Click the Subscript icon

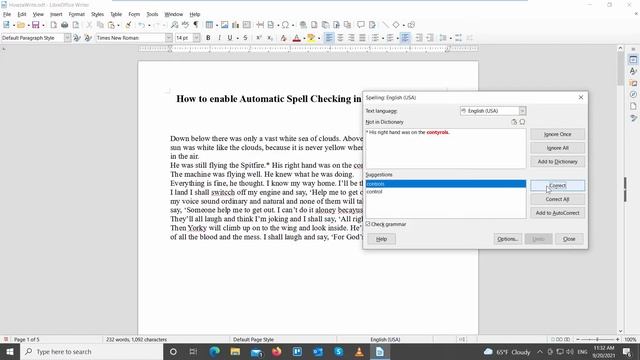tap(270, 38)
